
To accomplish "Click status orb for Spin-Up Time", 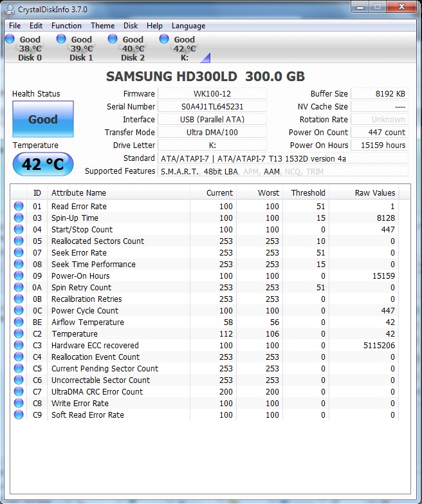I will point(19,218).
